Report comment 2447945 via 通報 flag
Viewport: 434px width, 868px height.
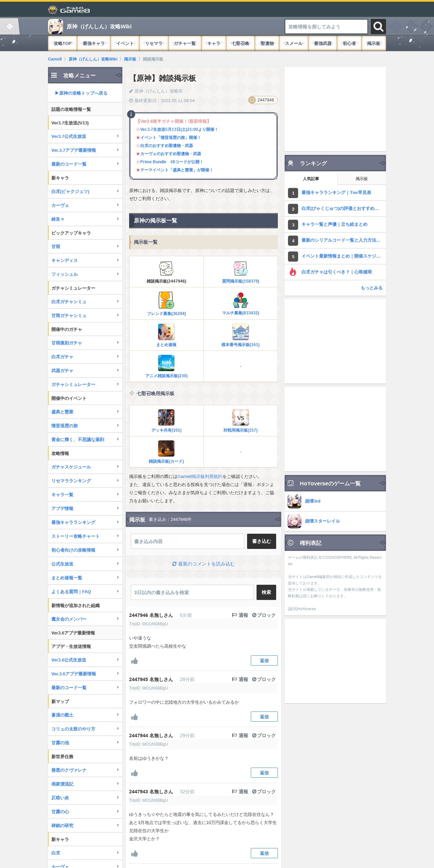pos(240,679)
